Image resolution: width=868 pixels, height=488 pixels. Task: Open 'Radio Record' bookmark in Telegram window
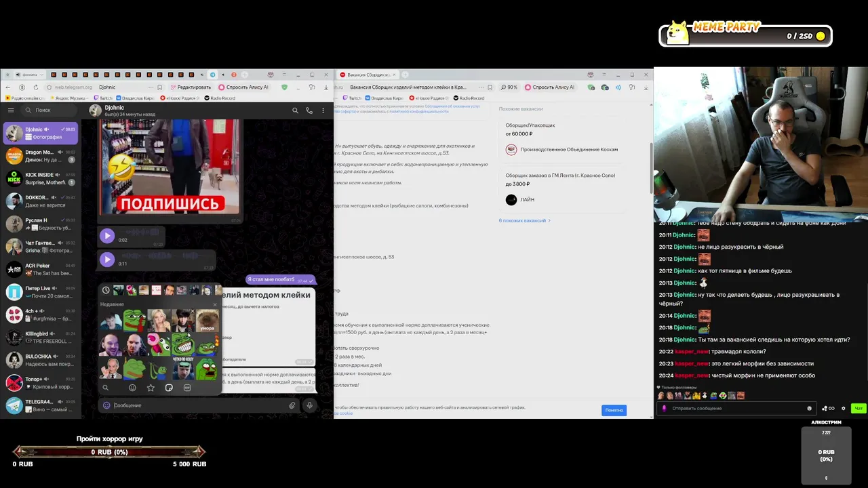pos(220,98)
